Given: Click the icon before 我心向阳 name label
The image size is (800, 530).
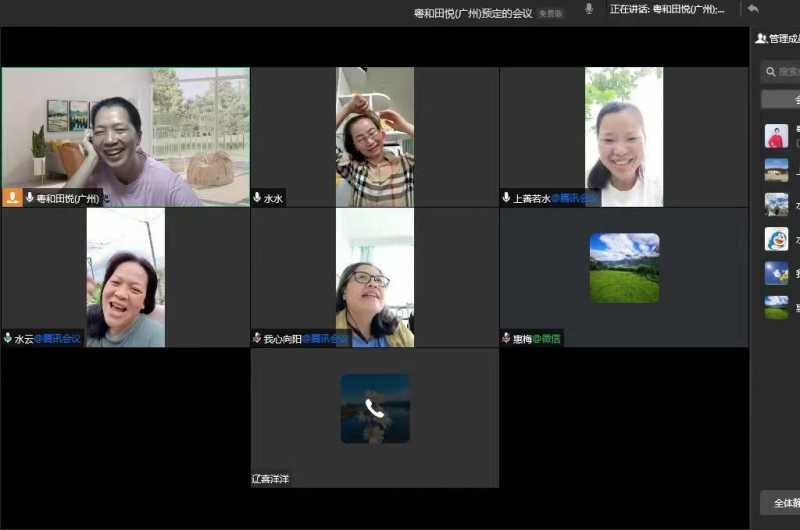Looking at the screenshot, I should click(x=257, y=339).
